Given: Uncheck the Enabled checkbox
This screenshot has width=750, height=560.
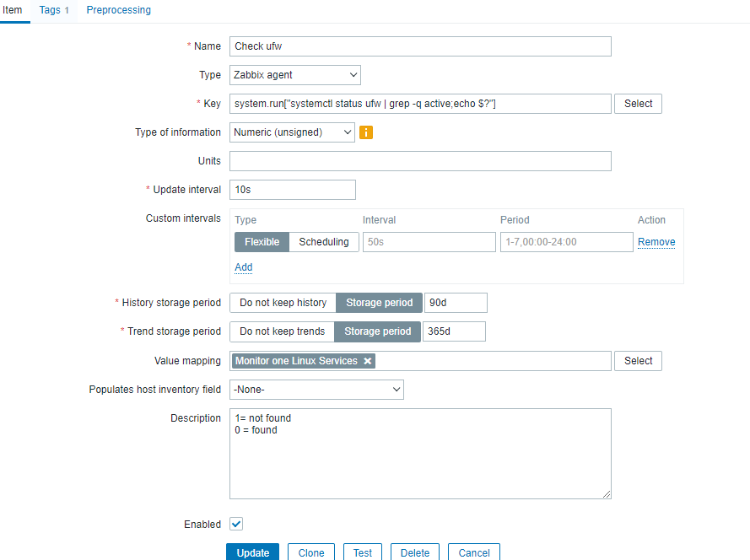Looking at the screenshot, I should click(235, 524).
